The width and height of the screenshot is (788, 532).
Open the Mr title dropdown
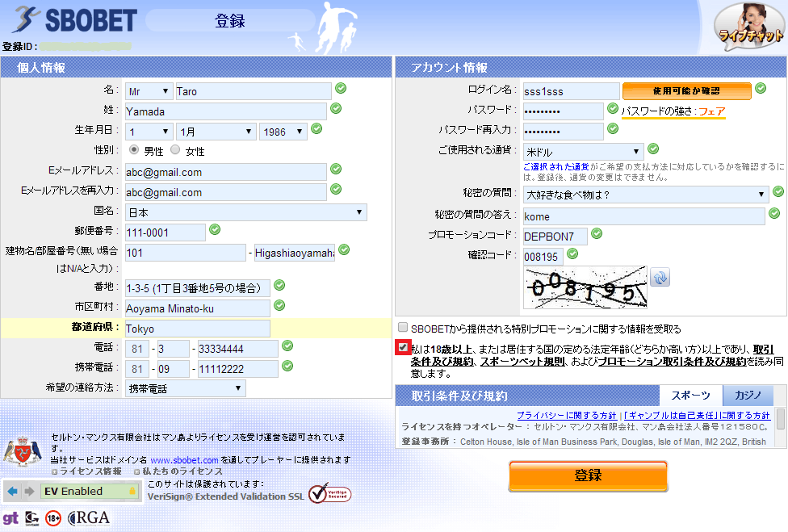149,91
